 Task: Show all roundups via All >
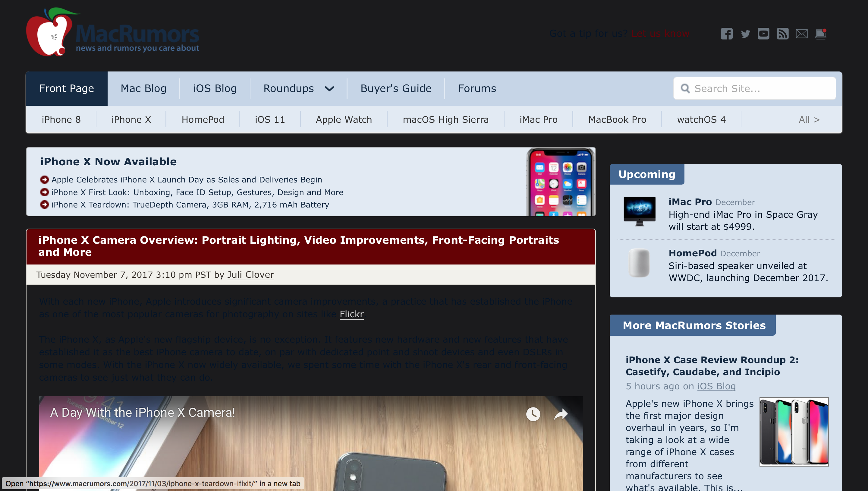(x=809, y=119)
